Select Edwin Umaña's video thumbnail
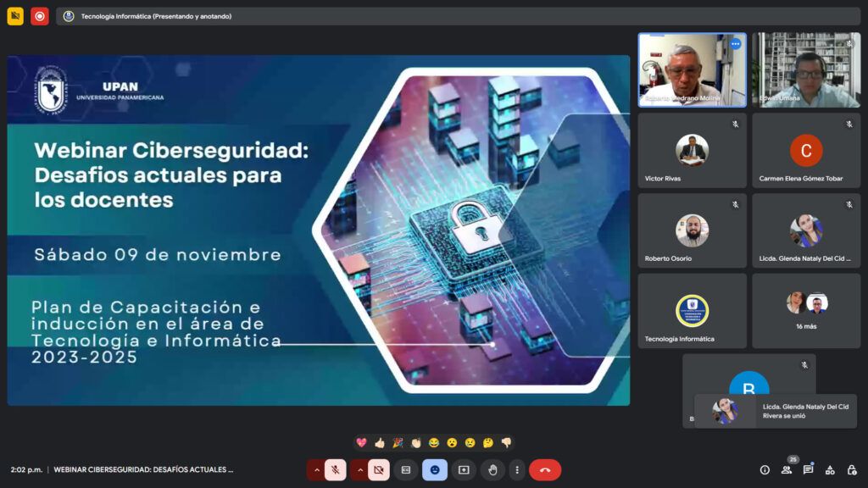868x488 pixels. click(806, 69)
